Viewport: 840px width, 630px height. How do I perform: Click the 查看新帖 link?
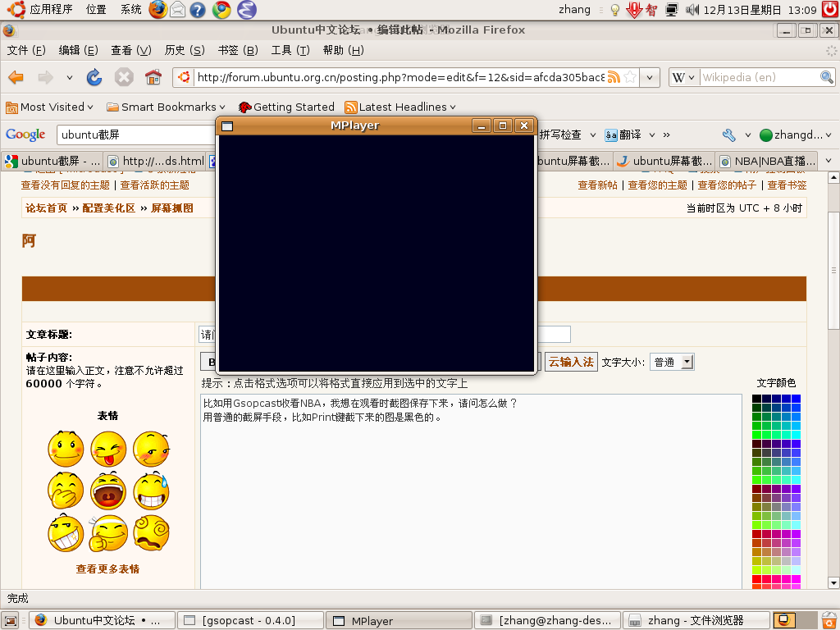coord(597,185)
